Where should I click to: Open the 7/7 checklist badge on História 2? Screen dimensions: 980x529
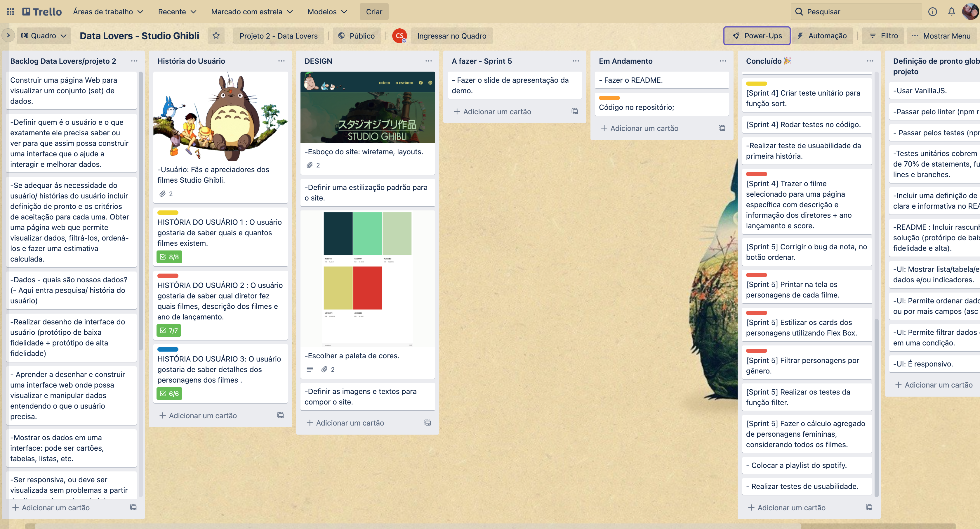[x=169, y=331]
